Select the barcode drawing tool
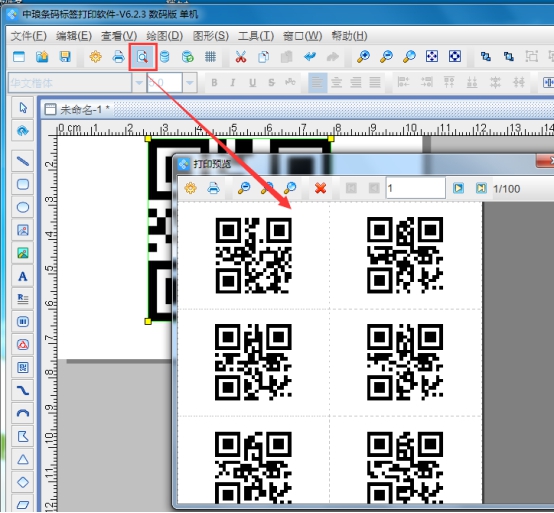Viewport: 554px width, 513px height. pos(23,322)
